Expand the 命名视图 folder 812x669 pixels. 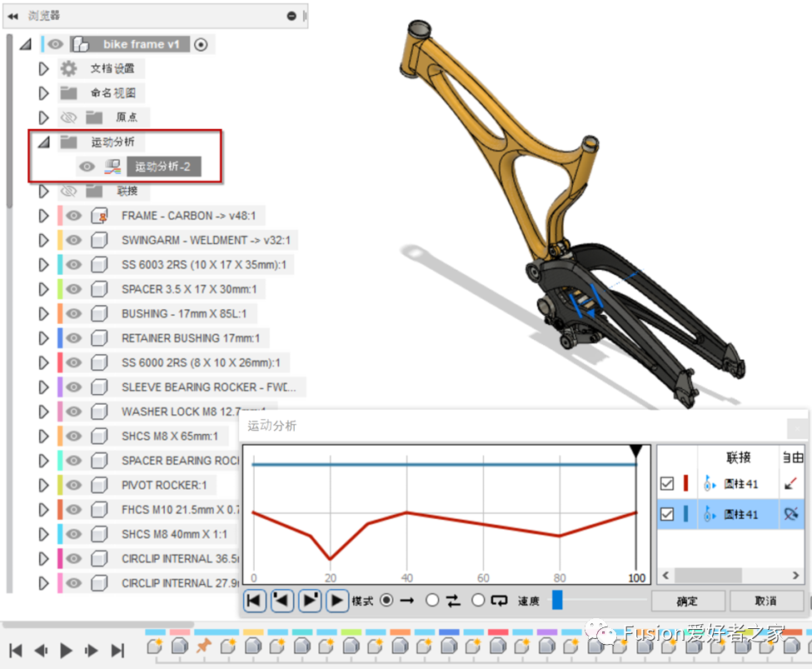point(44,93)
